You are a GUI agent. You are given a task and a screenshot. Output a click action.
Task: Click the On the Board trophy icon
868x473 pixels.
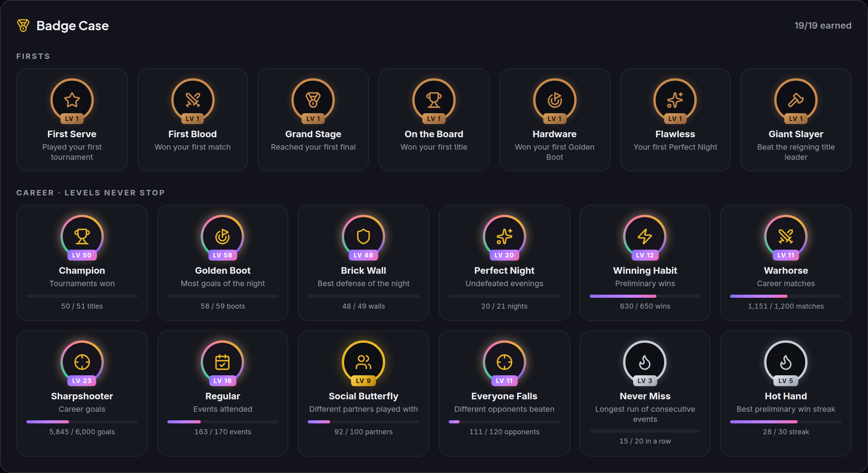tap(434, 100)
